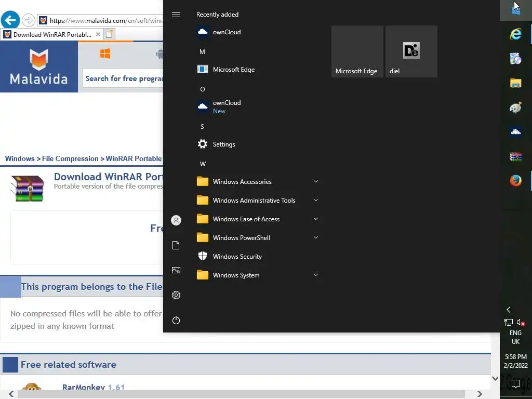Expand the Windows System folder chevron

316,275
